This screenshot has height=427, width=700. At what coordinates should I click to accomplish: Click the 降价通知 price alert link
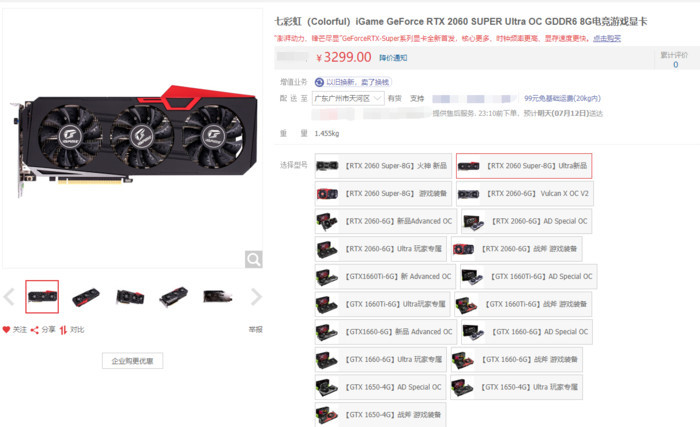click(x=393, y=58)
